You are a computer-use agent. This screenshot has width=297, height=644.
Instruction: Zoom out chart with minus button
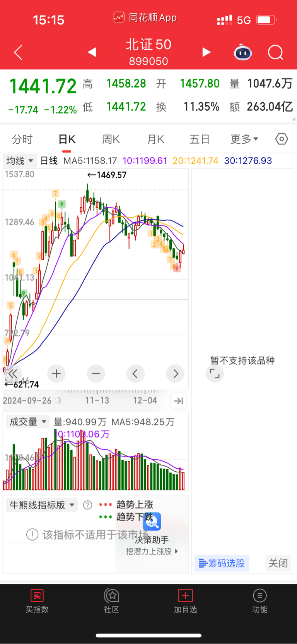[x=96, y=374]
